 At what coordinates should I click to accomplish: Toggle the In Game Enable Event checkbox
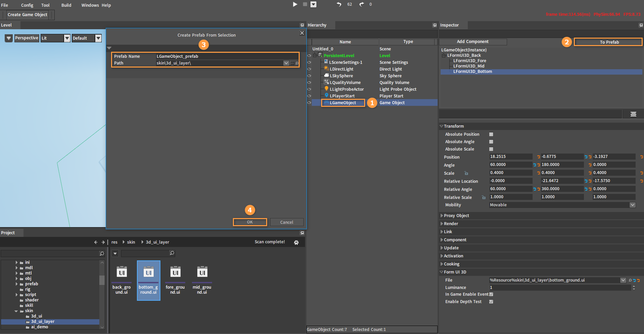(x=491, y=294)
